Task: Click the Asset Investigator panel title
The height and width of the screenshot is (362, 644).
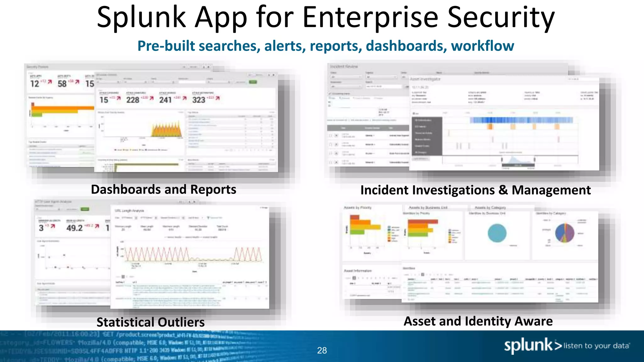Action: [425, 79]
